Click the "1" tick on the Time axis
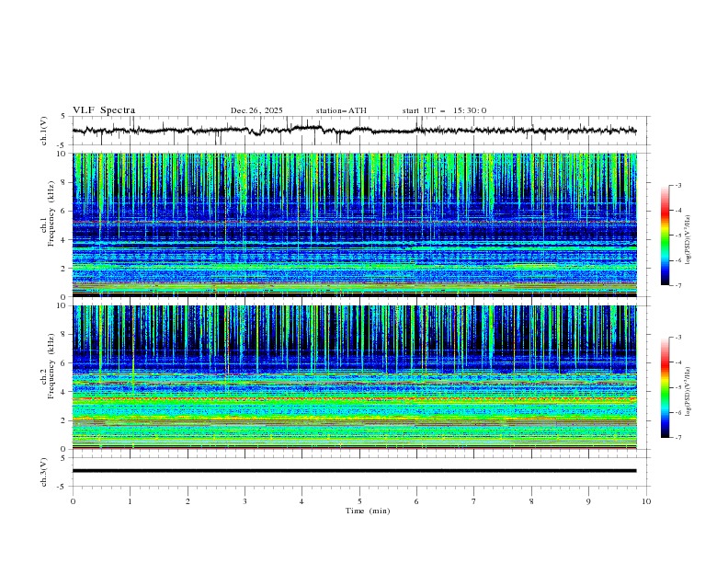728x563 pixels. 130,501
